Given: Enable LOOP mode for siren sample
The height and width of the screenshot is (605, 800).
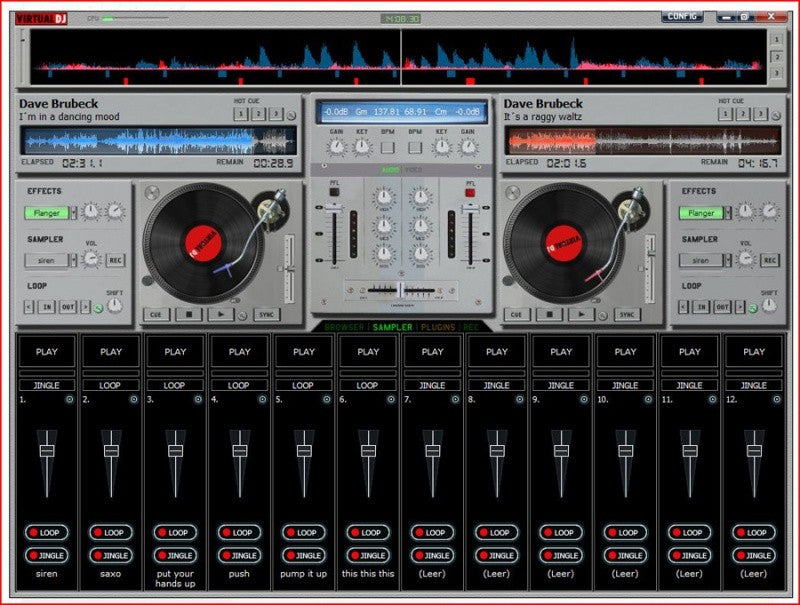Looking at the screenshot, I should [x=46, y=532].
